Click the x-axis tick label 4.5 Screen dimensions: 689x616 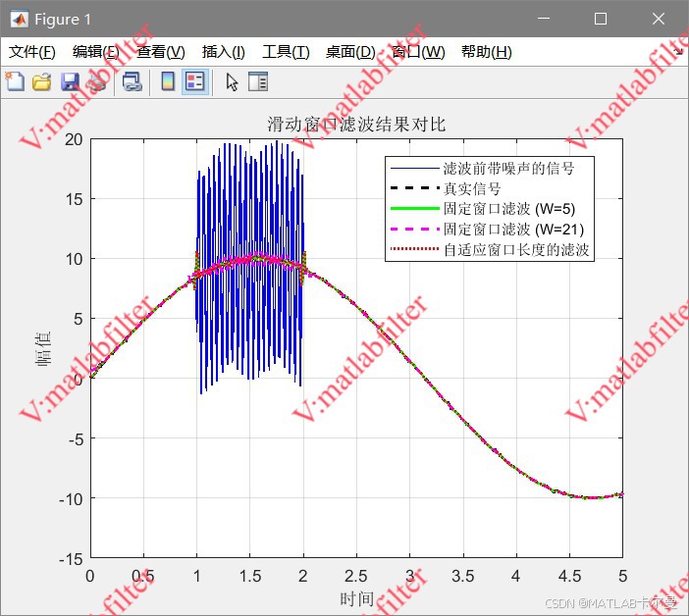tap(569, 576)
